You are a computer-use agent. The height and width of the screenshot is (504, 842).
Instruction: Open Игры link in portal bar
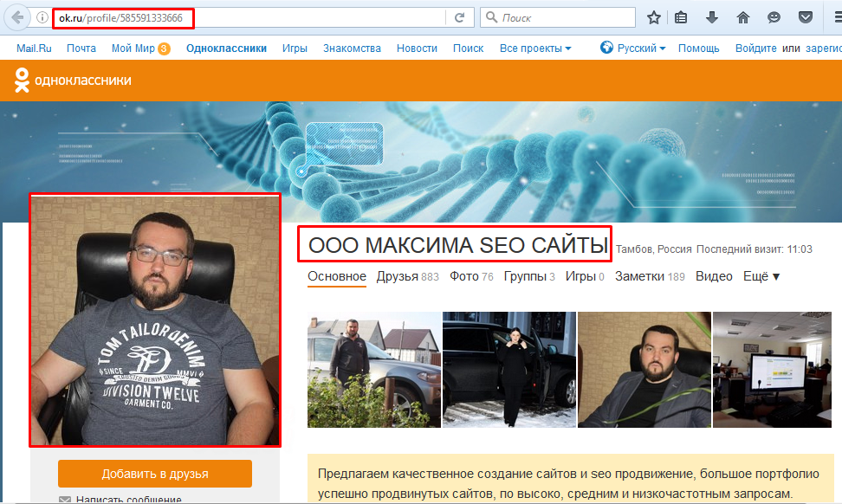[295, 48]
